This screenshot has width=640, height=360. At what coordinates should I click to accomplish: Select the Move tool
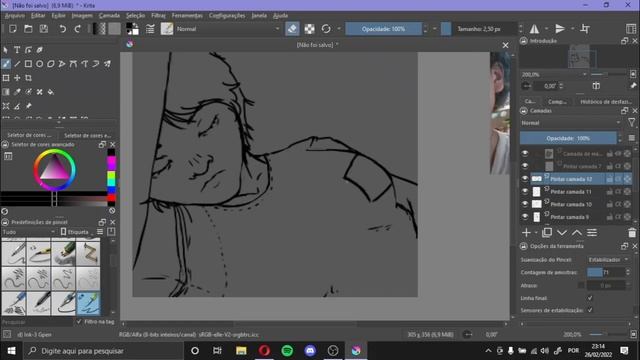coord(17,78)
